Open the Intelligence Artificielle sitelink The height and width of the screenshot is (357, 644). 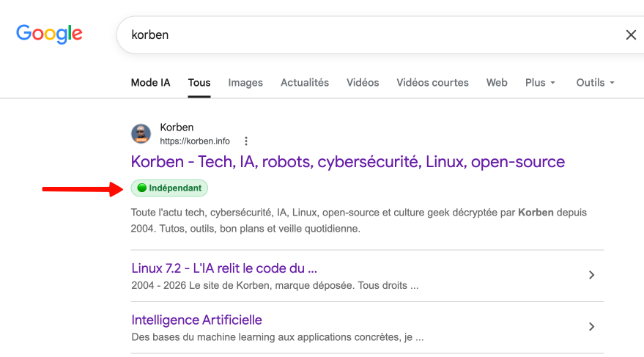[197, 320]
